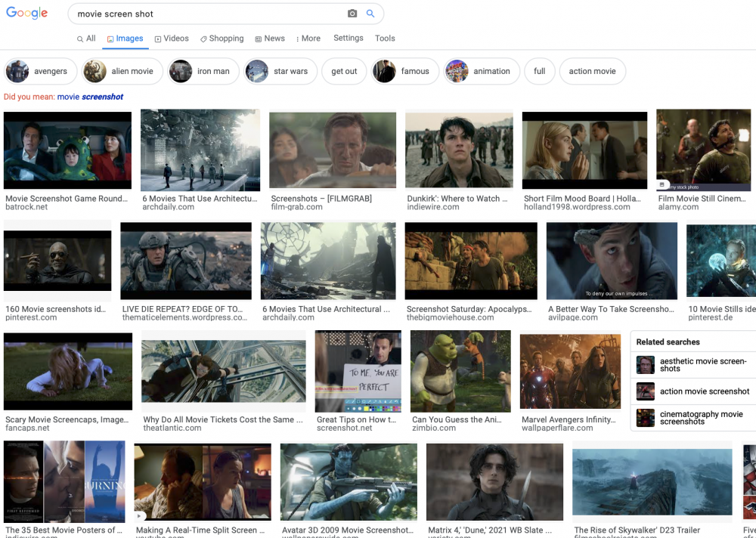Click the 'movie screenshot' spelling suggestion link
This screenshot has width=756, height=538.
(90, 97)
